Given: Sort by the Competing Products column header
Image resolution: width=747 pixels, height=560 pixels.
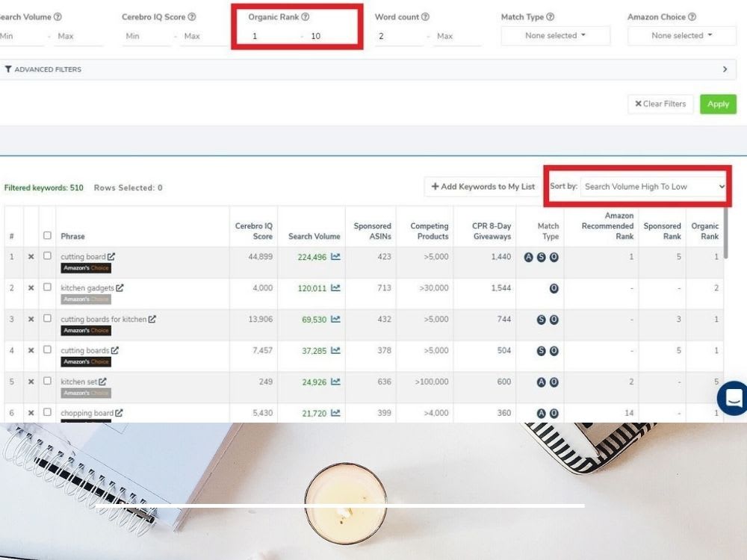Looking at the screenshot, I should point(430,231).
